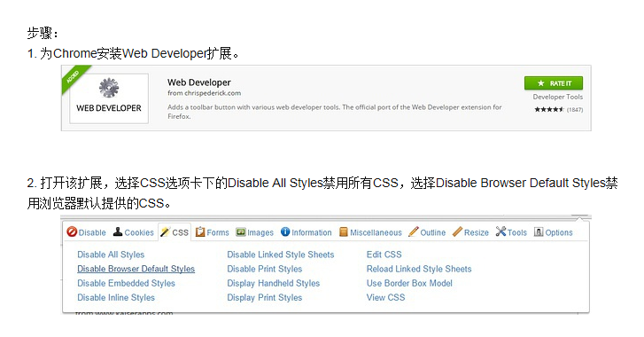Viewport: 644px width, 337px height.
Task: Click Use Border Box Model
Action: [x=409, y=283]
